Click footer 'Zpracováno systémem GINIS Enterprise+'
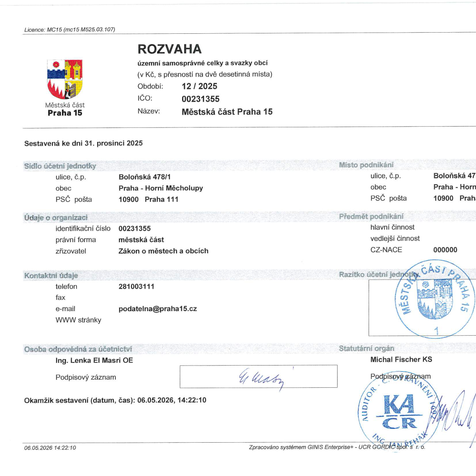The image size is (476, 476). pyautogui.click(x=301, y=447)
